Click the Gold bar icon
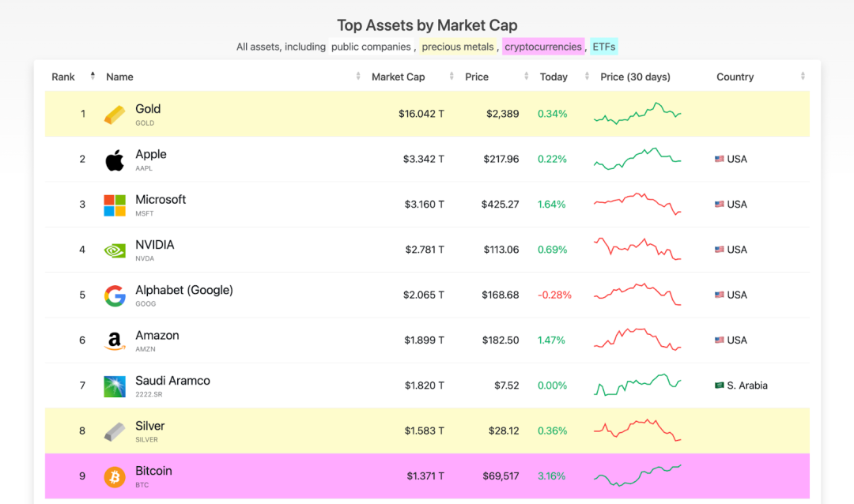854x504 pixels. coord(115,115)
